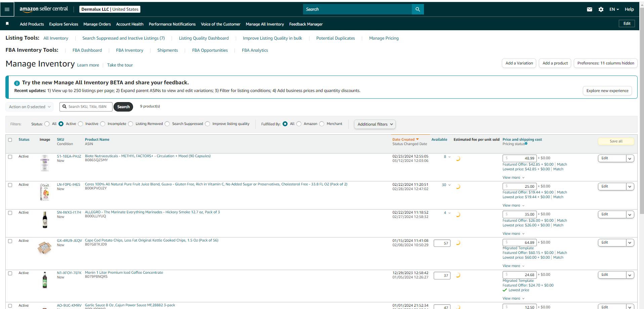Expand available quantity 30 for Ceres juice
The width and height of the screenshot is (644, 309).
[446, 185]
